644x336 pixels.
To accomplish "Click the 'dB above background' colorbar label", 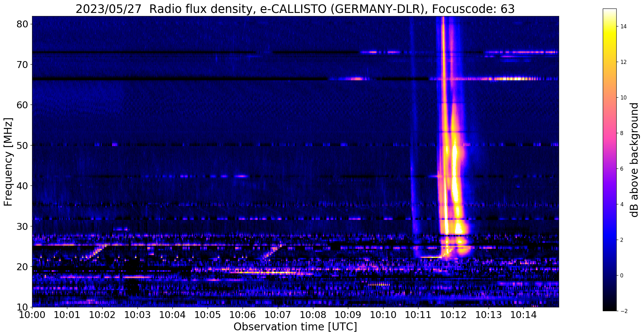I will click(x=635, y=160).
